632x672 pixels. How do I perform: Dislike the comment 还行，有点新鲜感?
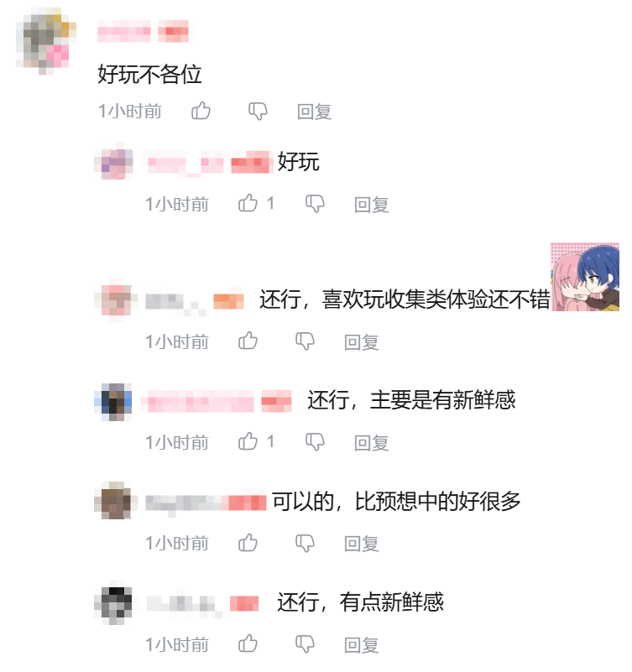coord(305,644)
